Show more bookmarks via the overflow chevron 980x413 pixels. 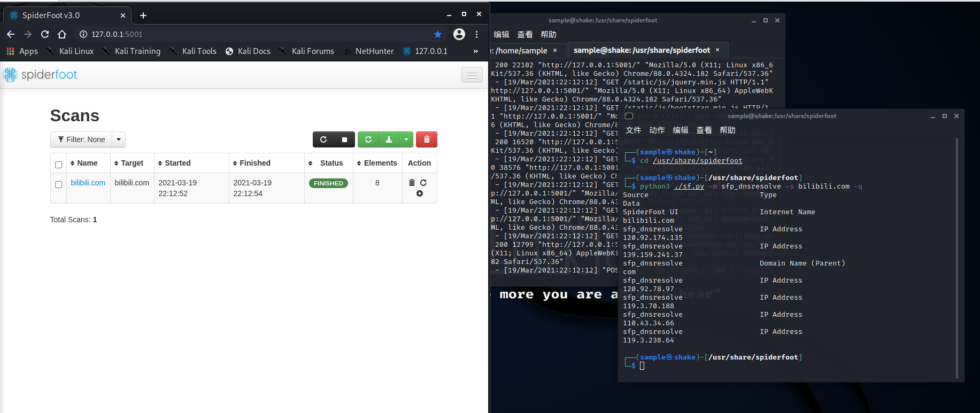tap(476, 51)
